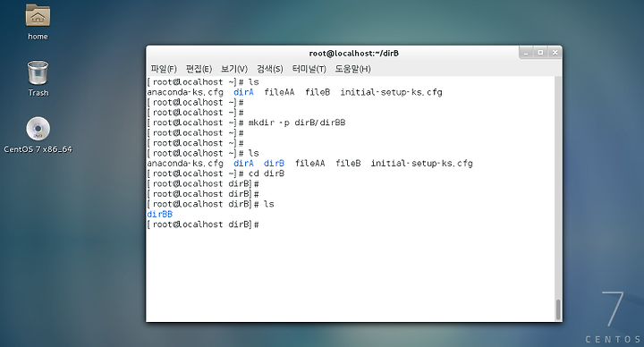
Task: Minimize the terminal window
Action: click(526, 53)
